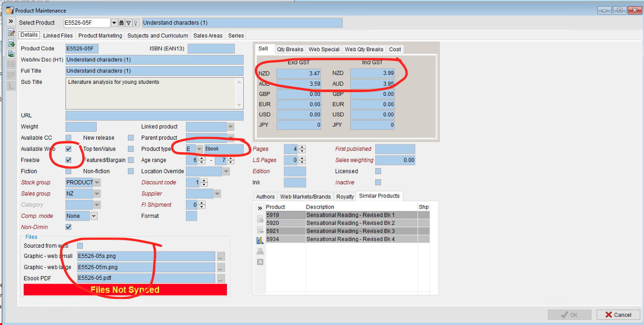Open the binoculars search icon
Image resolution: width=644 pixels, height=325 pixels.
point(121,23)
